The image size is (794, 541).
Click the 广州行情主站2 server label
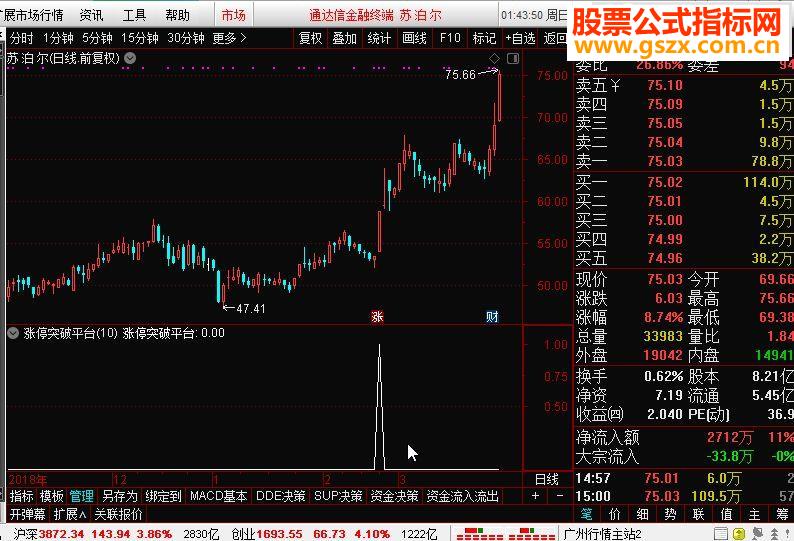[602, 534]
